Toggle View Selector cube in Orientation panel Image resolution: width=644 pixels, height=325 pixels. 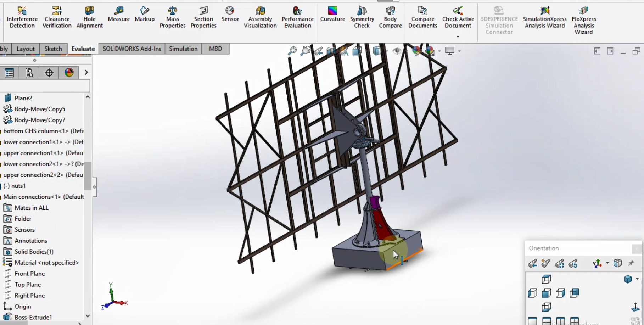pyautogui.click(x=618, y=263)
